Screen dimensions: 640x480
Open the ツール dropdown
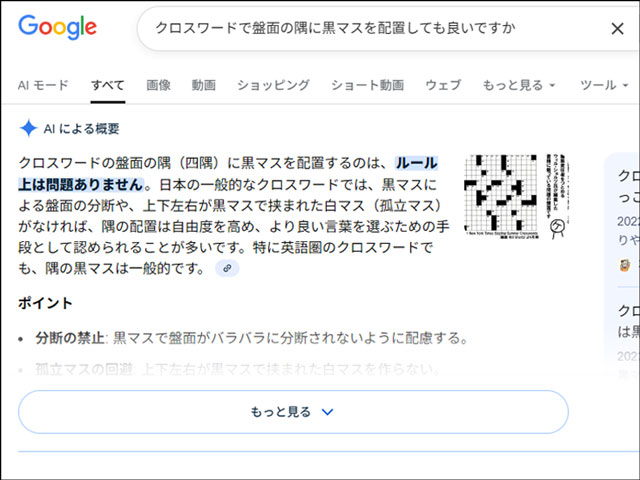point(603,86)
